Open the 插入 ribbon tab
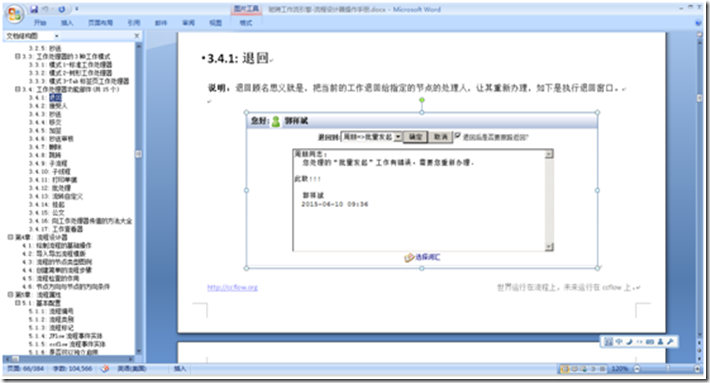Screen dimensions: 710x383 67,23
